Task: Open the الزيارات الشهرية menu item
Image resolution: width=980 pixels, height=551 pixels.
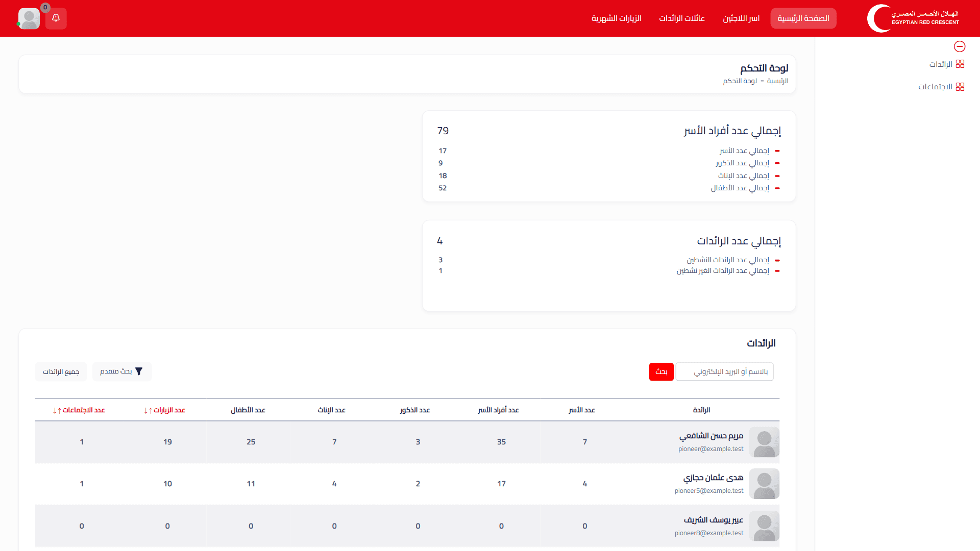Action: tap(617, 18)
